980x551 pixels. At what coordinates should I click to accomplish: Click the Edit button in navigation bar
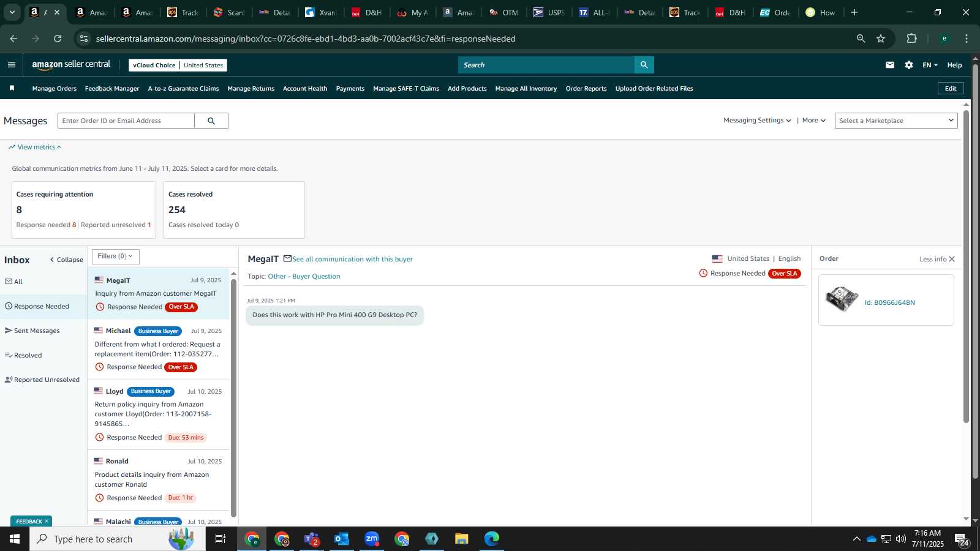coord(951,88)
